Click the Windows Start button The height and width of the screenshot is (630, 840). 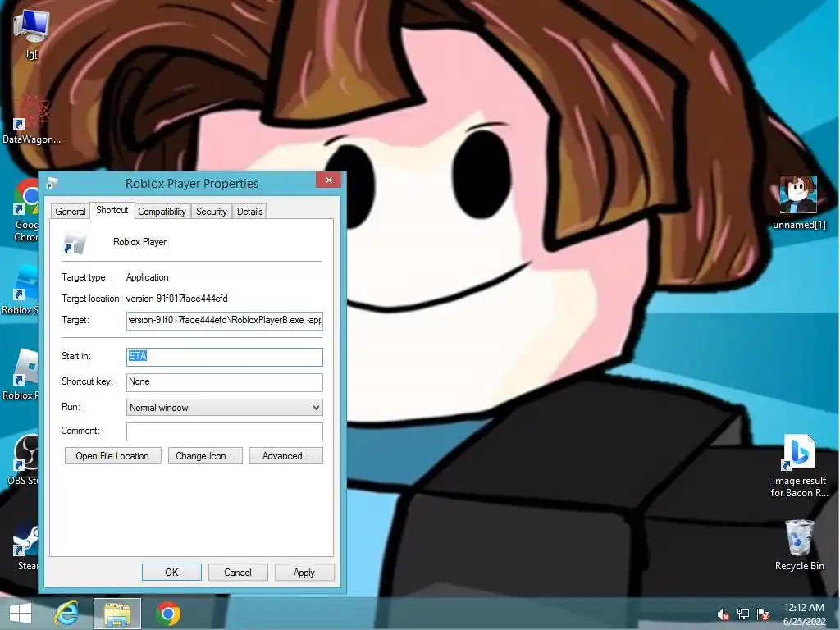click(x=21, y=614)
